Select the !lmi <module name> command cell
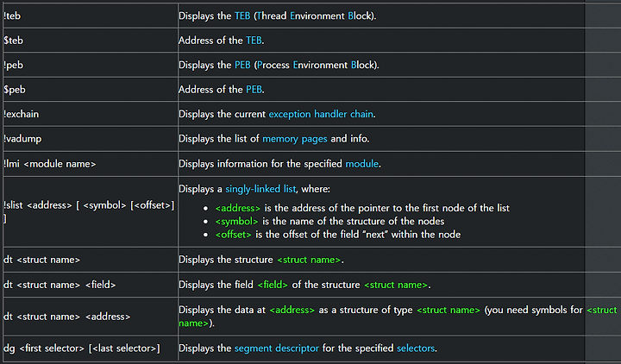This screenshot has height=364, width=621. click(x=91, y=164)
